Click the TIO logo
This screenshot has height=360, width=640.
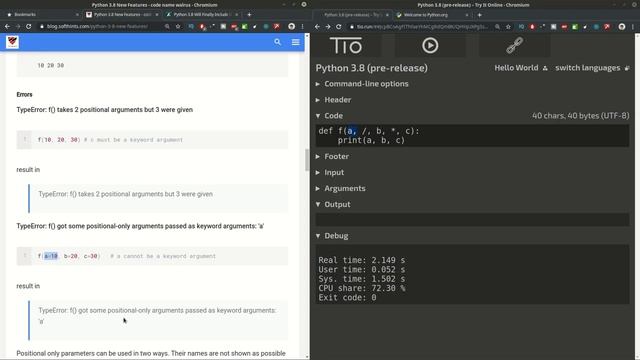click(346, 45)
